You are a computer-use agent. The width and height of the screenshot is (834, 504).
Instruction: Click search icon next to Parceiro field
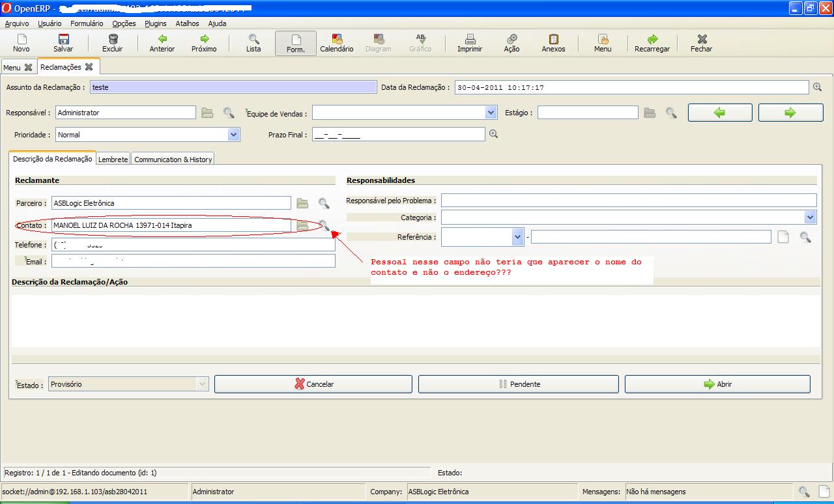click(x=324, y=203)
